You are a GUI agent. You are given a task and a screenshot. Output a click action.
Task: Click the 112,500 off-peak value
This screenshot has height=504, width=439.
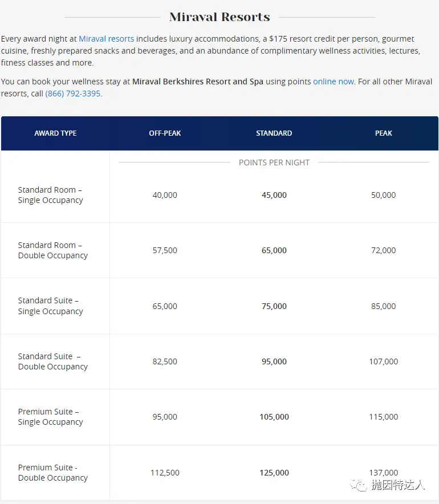tap(165, 473)
